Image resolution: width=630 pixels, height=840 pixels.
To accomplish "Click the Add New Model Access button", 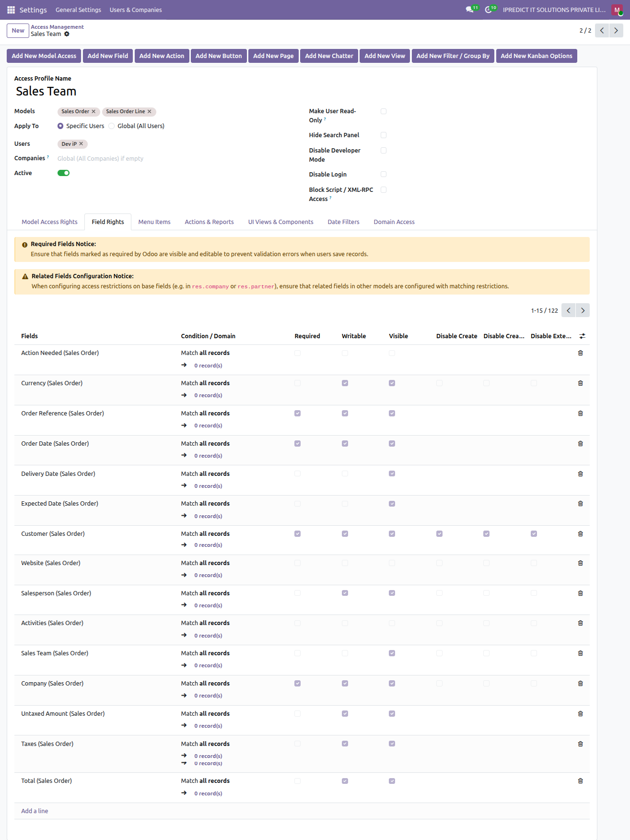I will click(x=44, y=56).
